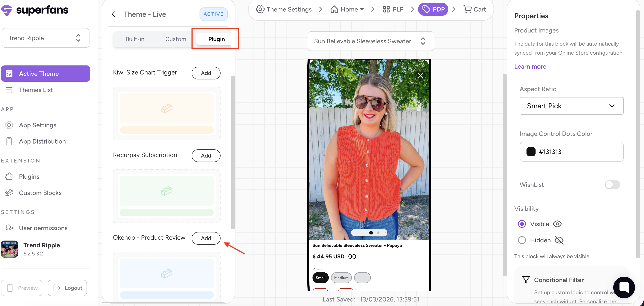Switch to the Built-in tab
644x306 pixels.
(x=135, y=39)
